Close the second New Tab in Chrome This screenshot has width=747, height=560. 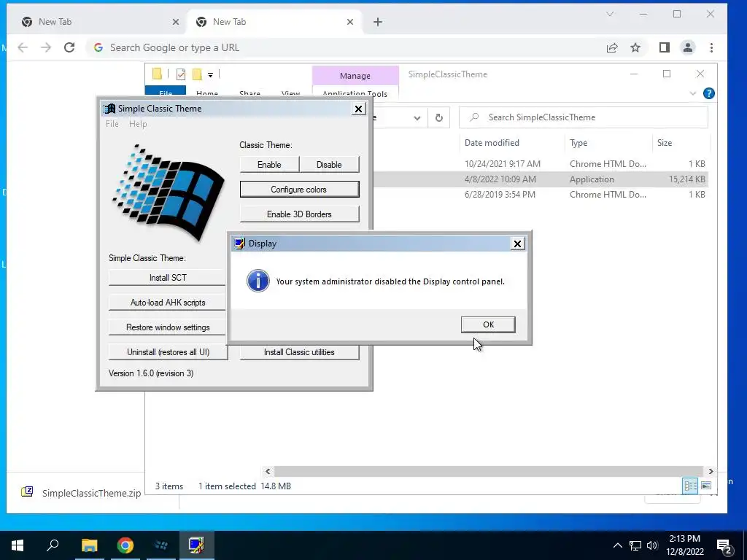point(350,22)
